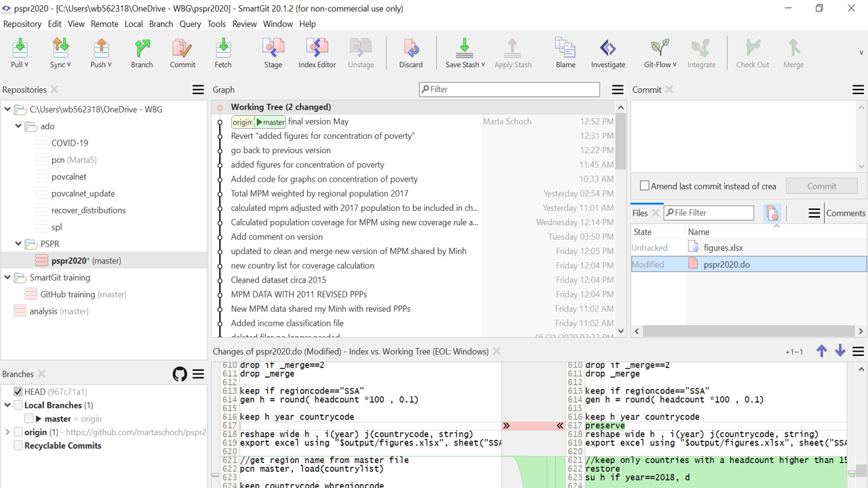Select the modified pspr2020.do file

click(x=749, y=264)
